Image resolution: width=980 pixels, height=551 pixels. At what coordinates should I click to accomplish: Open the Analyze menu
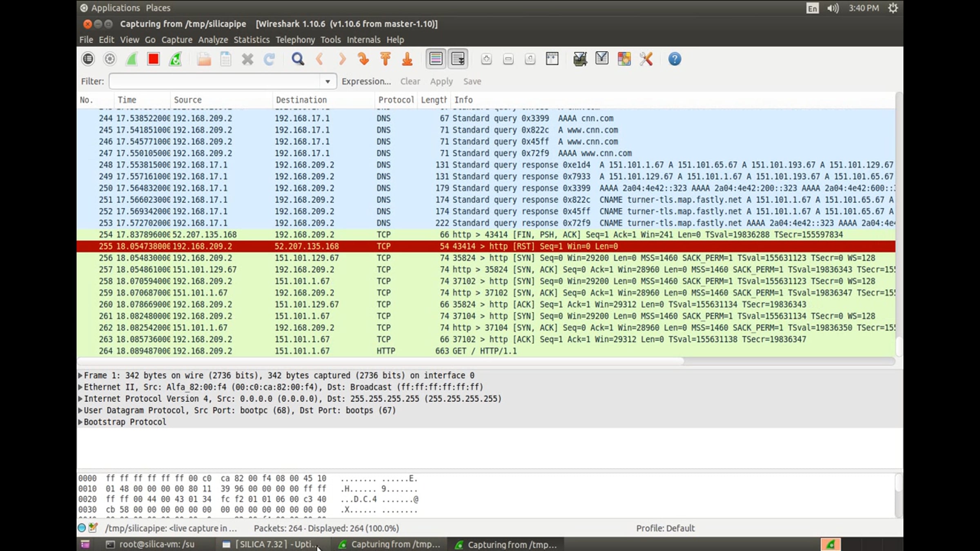coord(213,40)
